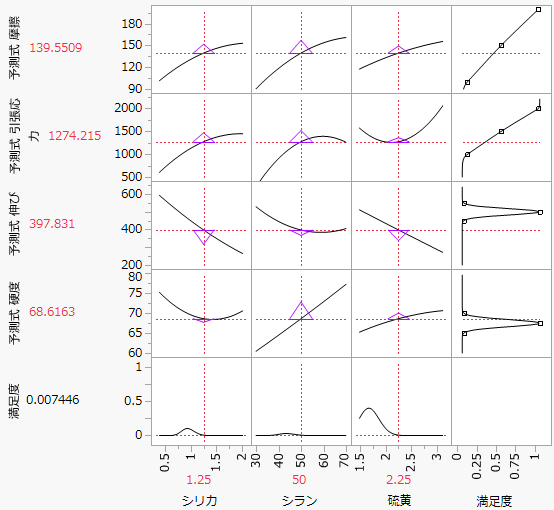This screenshot has height=510, width=554.
Task: Click the 摩擦 predicted value 139.5509
Action: pyautogui.click(x=56, y=48)
